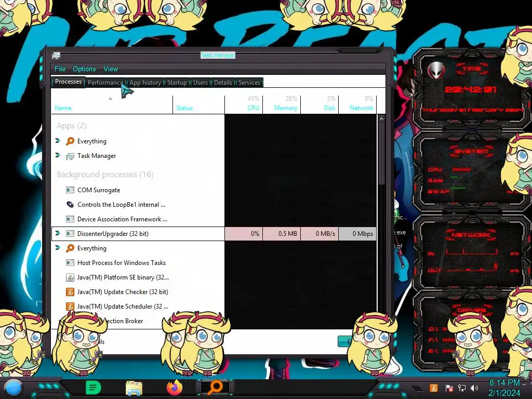Launch Firefox from the taskbar
The image size is (532, 399).
175,388
